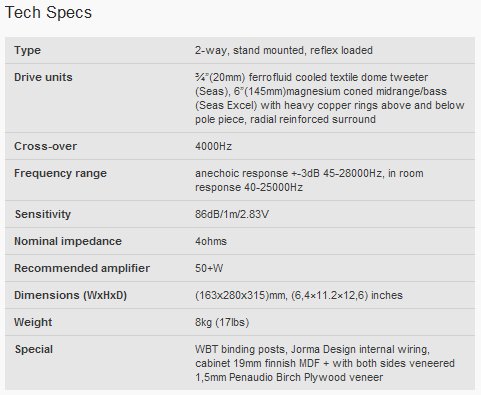Click the 86dB/1m/2.83V value

232,214
